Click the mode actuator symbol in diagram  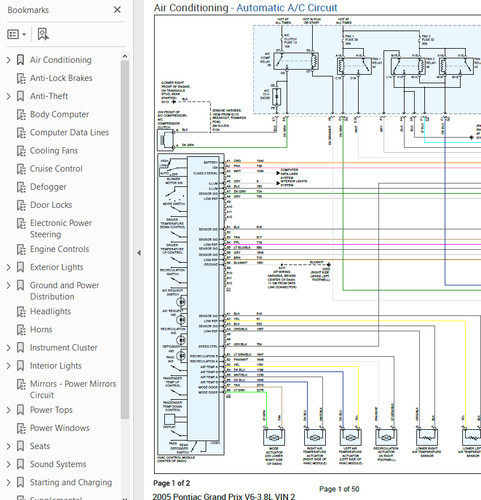274,437
